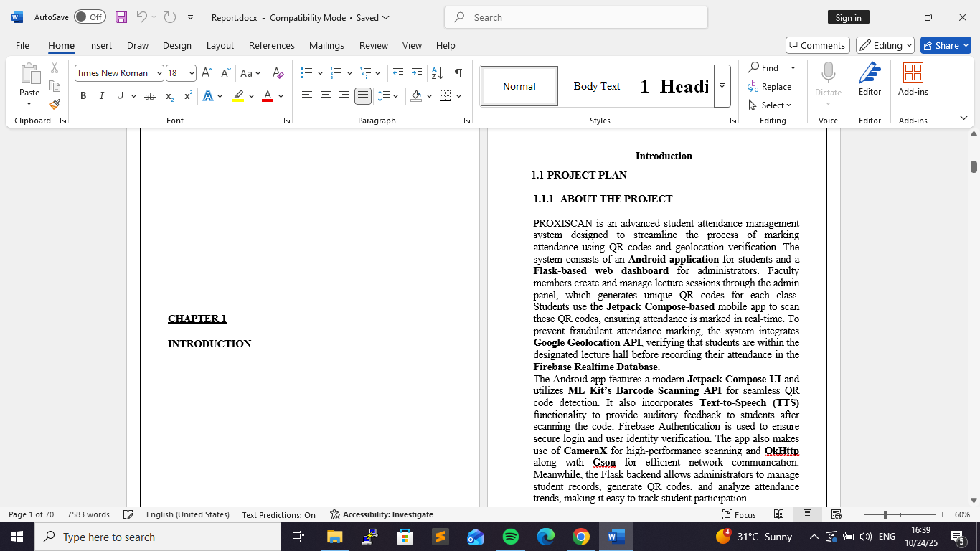Image resolution: width=980 pixels, height=551 pixels.
Task: Apply Justify alignment to the paragraph
Action: click(363, 96)
